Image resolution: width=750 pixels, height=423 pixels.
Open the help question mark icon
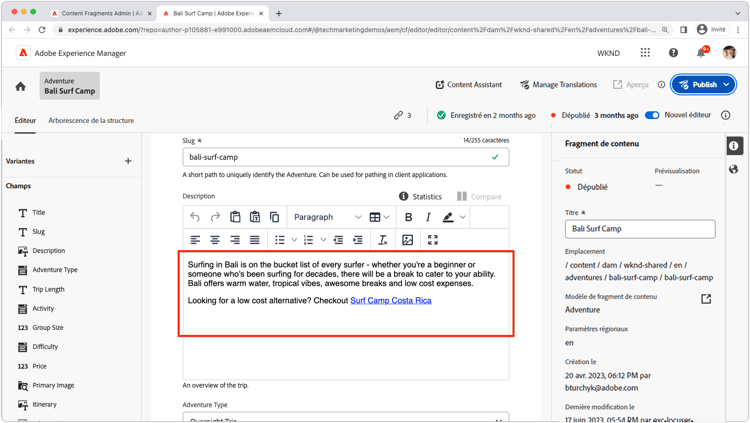coord(673,53)
